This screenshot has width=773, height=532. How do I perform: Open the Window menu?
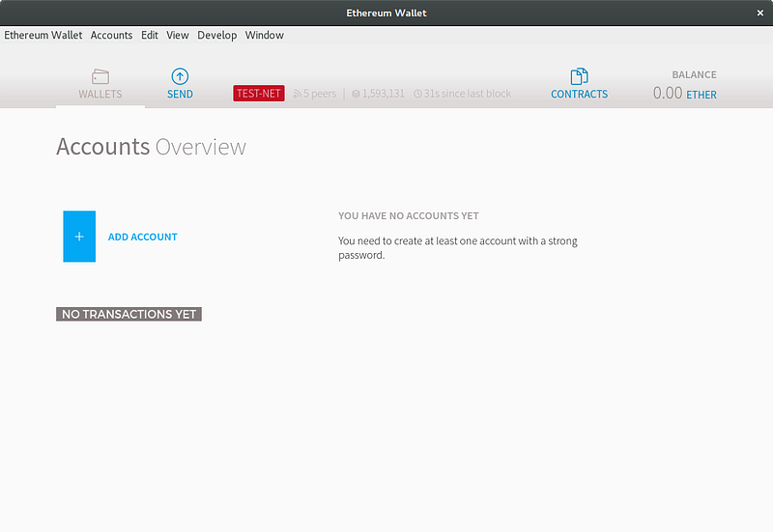click(x=264, y=35)
